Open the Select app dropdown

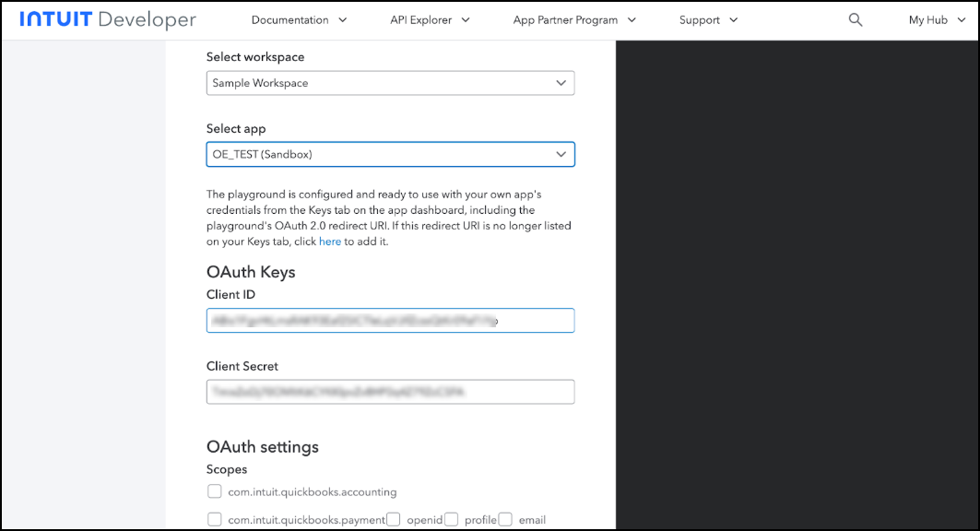390,154
